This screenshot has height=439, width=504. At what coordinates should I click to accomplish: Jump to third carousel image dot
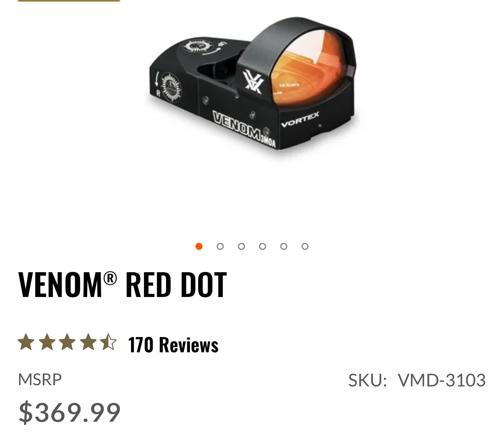pos(241,246)
